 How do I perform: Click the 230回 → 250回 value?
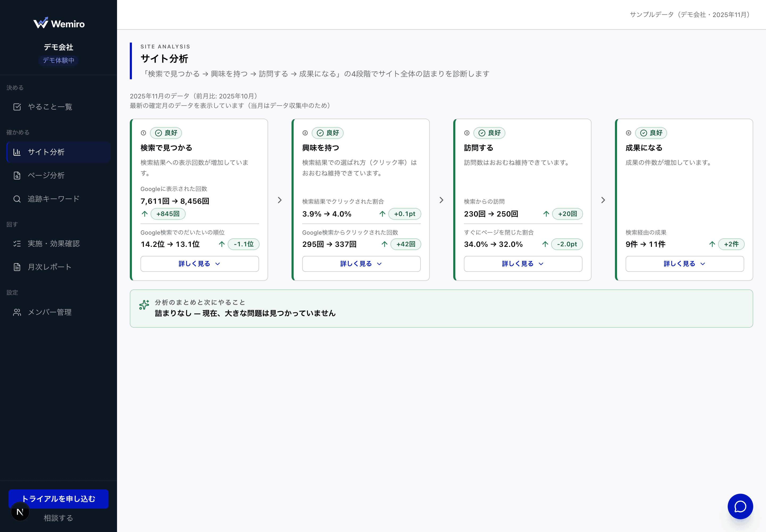(491, 214)
